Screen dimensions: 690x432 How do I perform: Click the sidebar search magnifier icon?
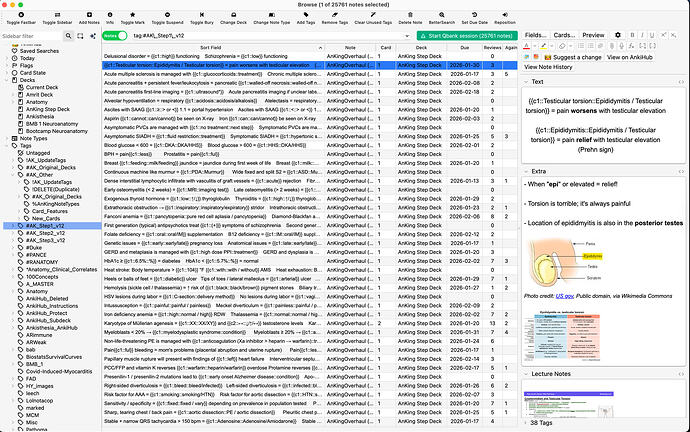click(x=68, y=36)
